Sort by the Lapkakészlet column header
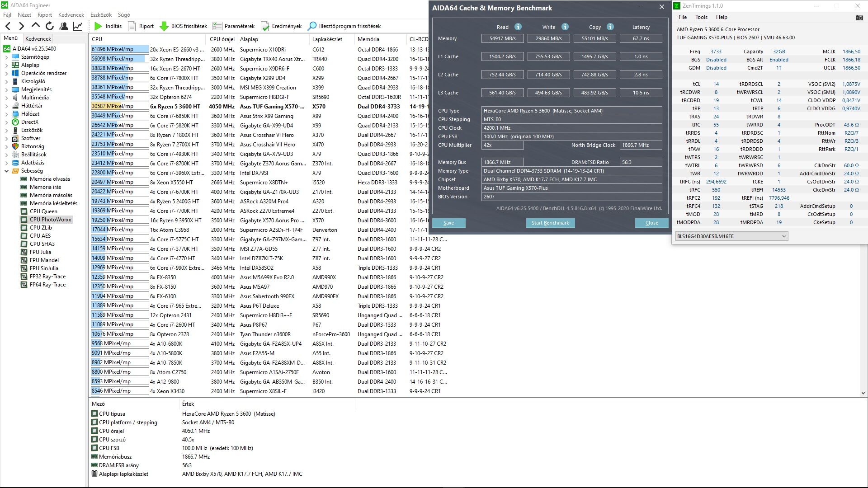Image resolution: width=868 pixels, height=488 pixels. click(x=331, y=39)
